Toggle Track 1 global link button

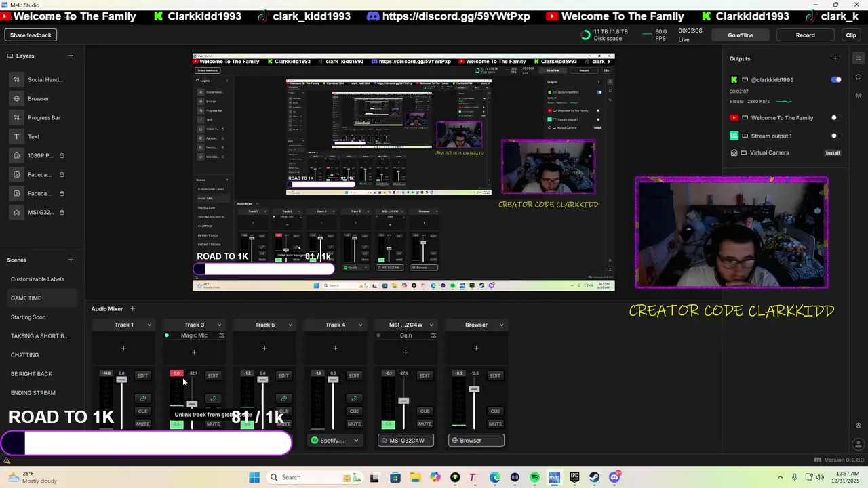coord(142,399)
